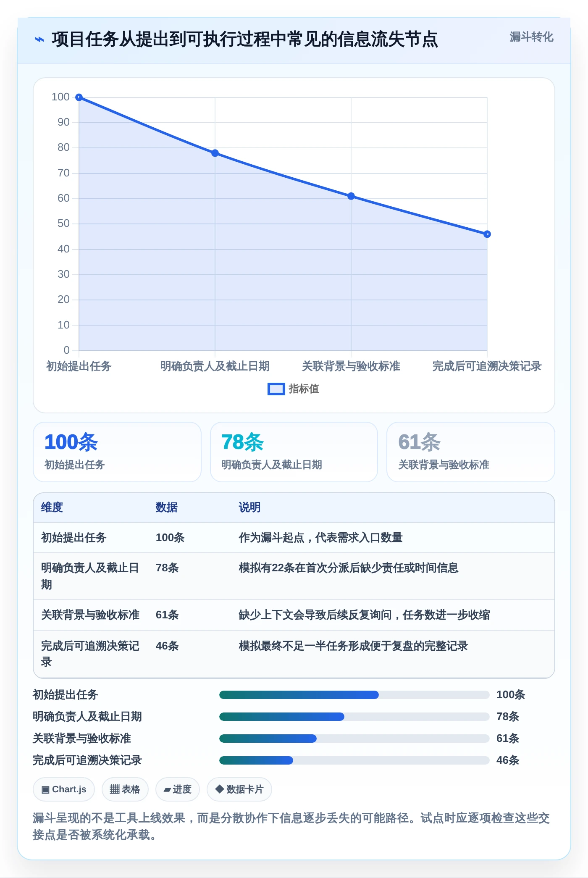The height and width of the screenshot is (878, 588).
Task: Click the 明确负责人及截止日期 x-axis label
Action: (x=215, y=366)
